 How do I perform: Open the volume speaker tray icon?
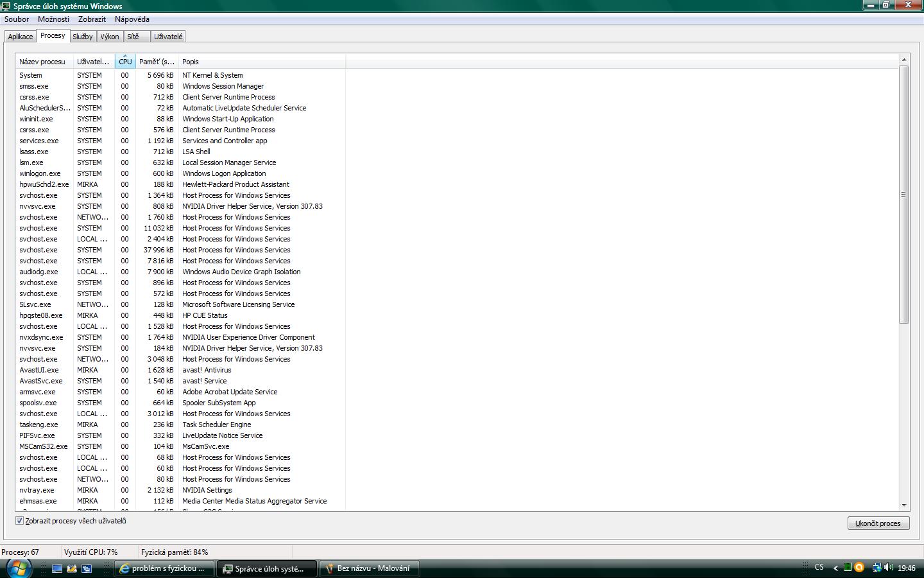pyautogui.click(x=889, y=568)
